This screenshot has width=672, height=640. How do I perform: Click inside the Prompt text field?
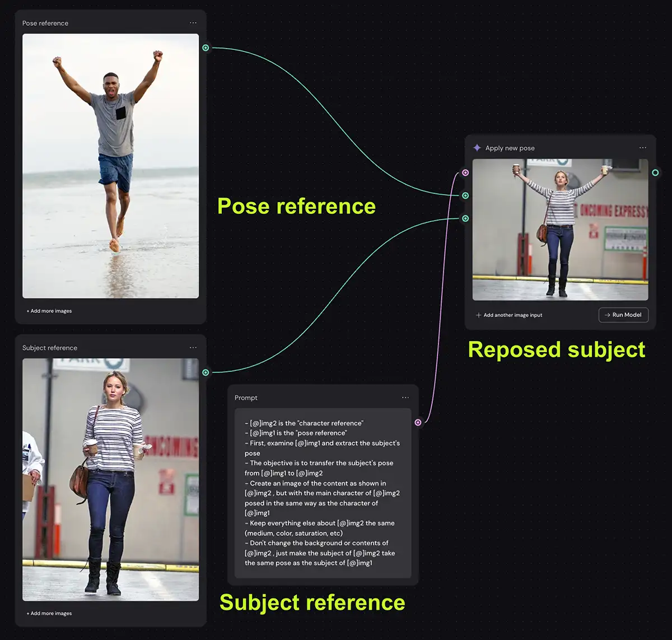click(323, 493)
